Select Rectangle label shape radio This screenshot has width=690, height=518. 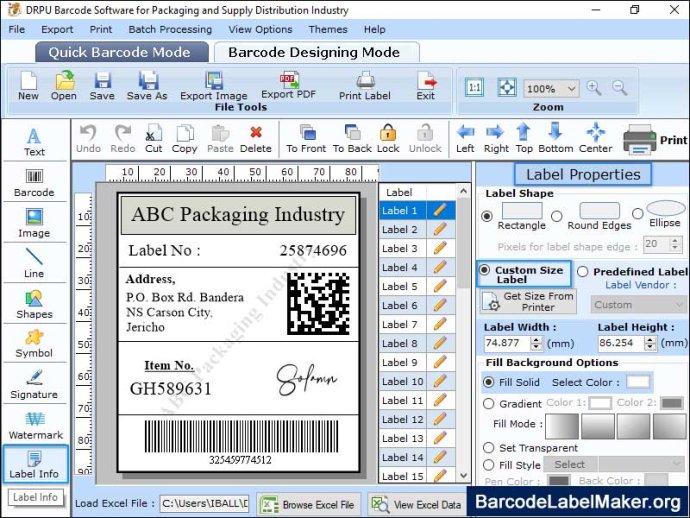[487, 217]
